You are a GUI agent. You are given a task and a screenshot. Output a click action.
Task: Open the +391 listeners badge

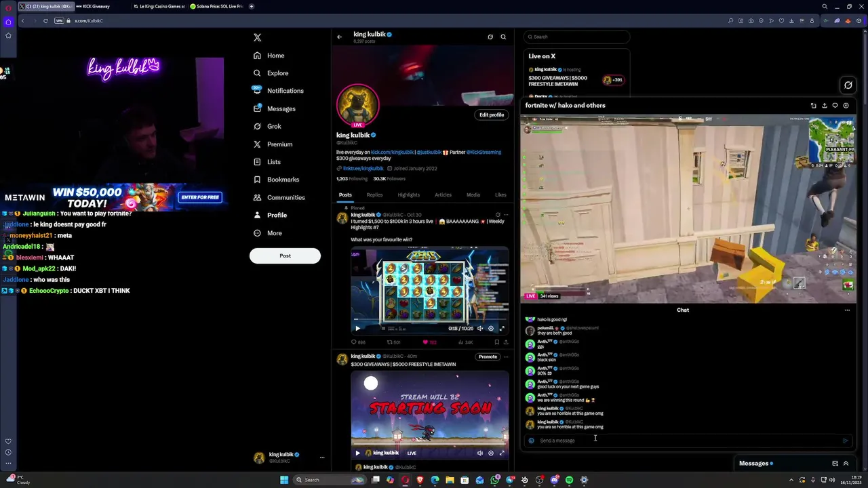pyautogui.click(x=613, y=80)
